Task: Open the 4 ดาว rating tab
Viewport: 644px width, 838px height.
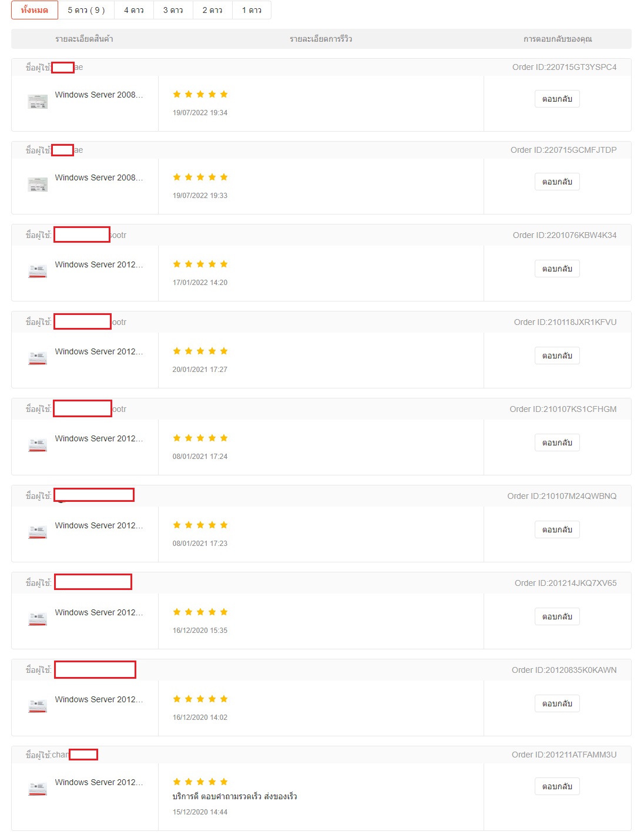Action: tap(134, 10)
